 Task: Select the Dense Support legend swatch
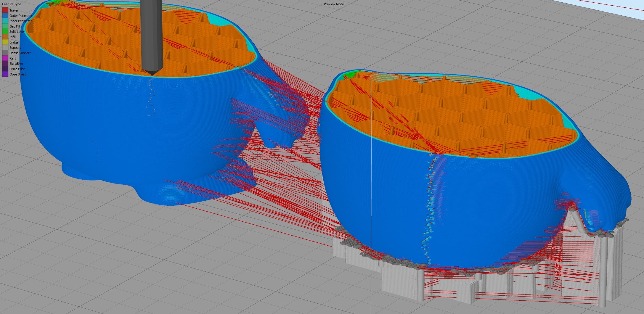[5, 53]
